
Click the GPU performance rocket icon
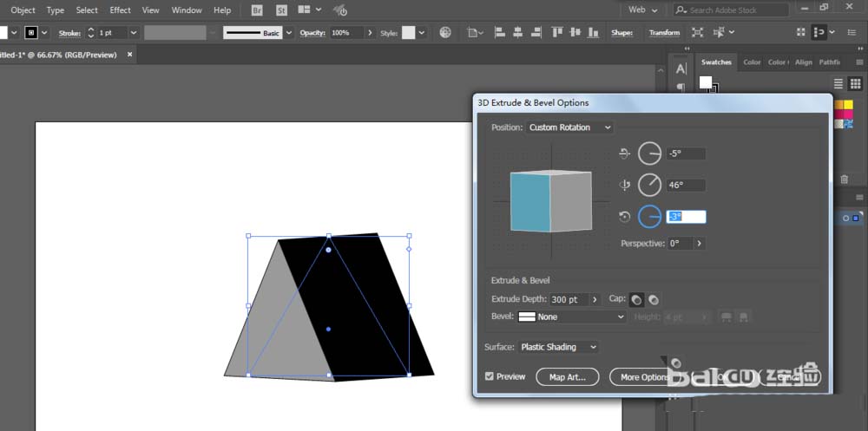click(x=340, y=10)
